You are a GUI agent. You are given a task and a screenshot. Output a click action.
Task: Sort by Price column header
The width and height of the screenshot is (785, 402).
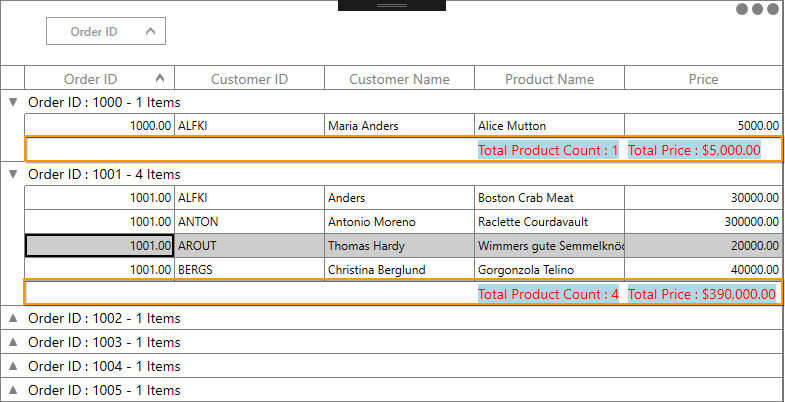[x=703, y=79]
